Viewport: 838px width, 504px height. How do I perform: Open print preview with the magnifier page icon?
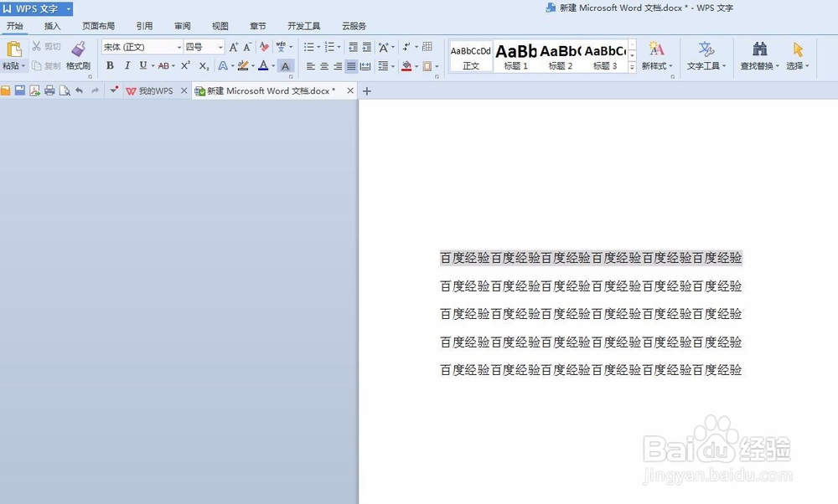65,90
